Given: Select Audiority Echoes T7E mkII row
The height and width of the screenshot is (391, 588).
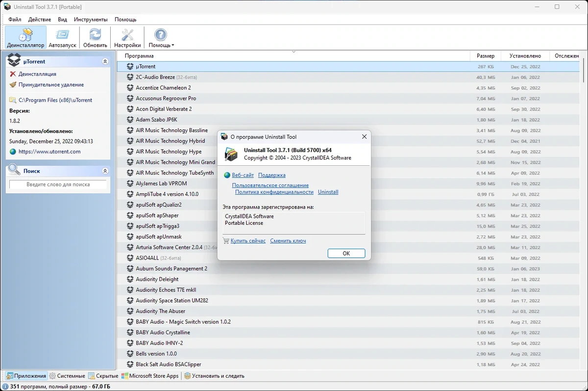Looking at the screenshot, I should pyautogui.click(x=349, y=290).
